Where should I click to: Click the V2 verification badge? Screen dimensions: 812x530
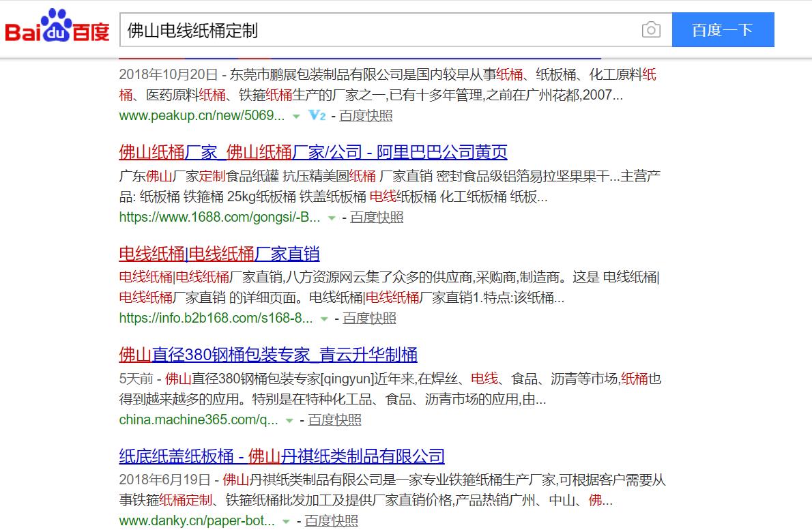click(x=317, y=115)
